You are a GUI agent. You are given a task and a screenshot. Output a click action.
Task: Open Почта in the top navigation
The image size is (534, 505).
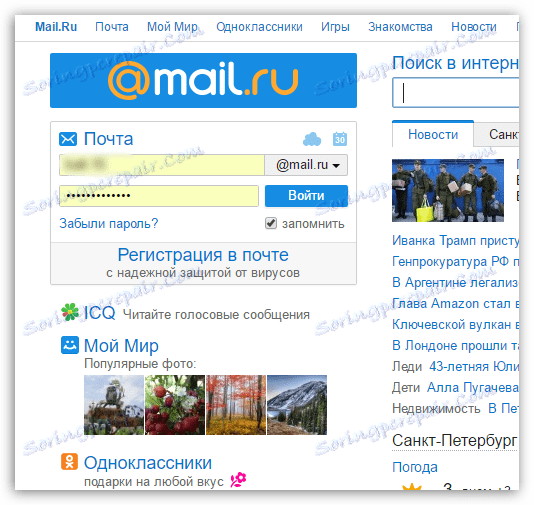pos(112,27)
